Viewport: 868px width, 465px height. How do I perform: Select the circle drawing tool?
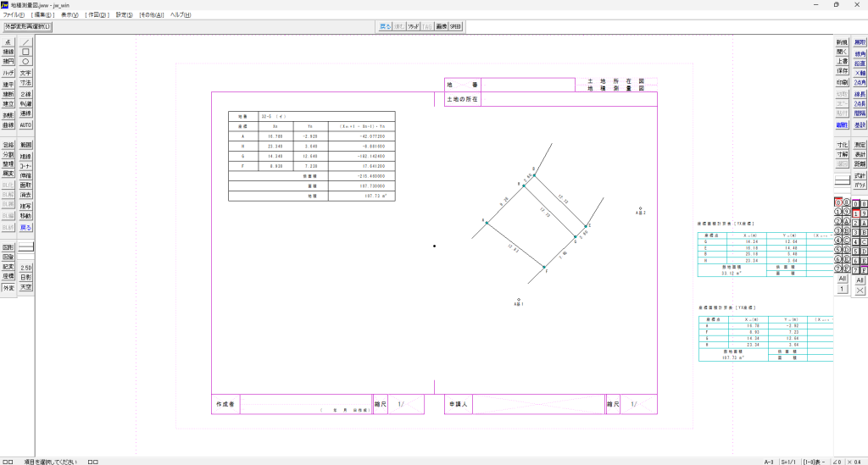point(25,62)
